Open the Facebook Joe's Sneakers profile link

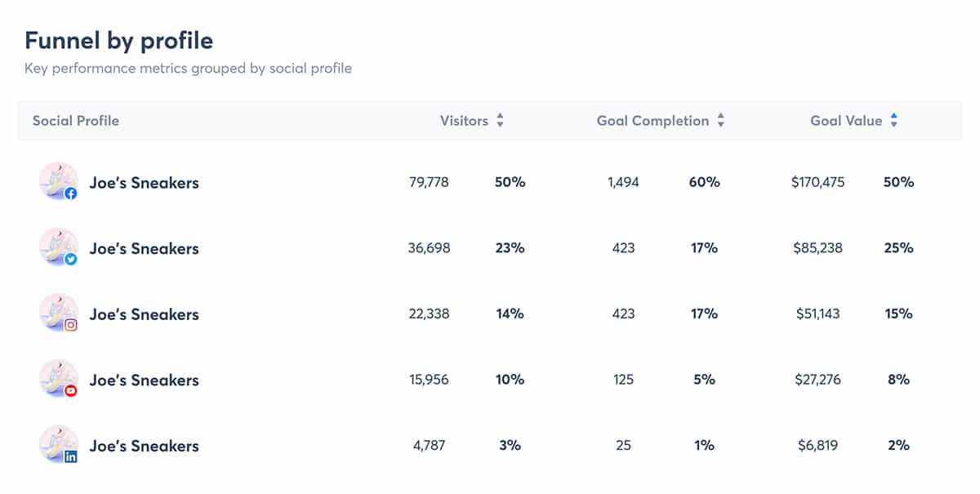144,182
